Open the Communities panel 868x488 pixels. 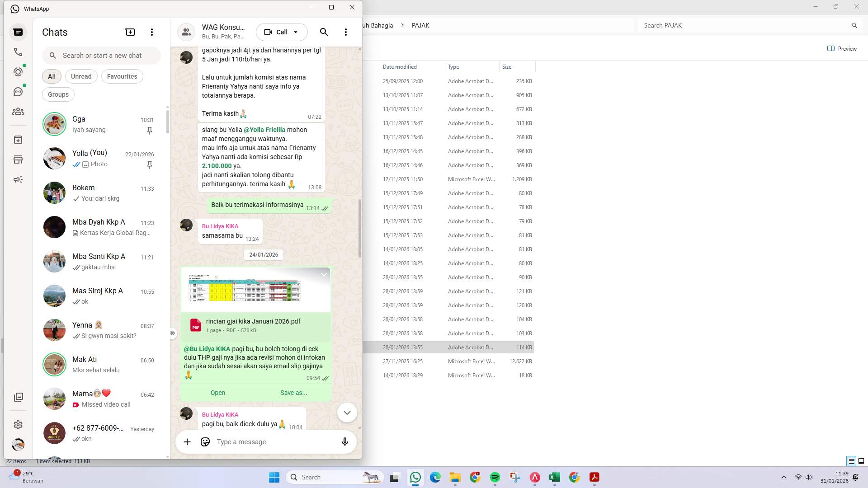coord(18,112)
